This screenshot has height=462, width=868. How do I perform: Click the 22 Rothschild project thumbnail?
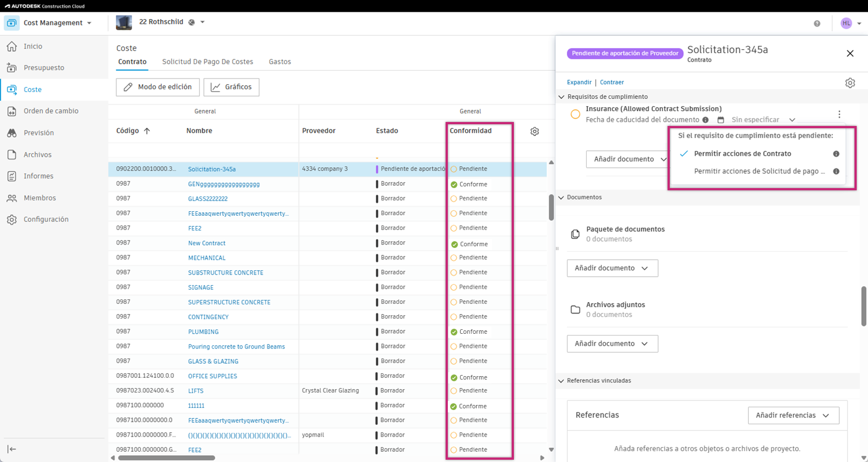click(x=124, y=23)
